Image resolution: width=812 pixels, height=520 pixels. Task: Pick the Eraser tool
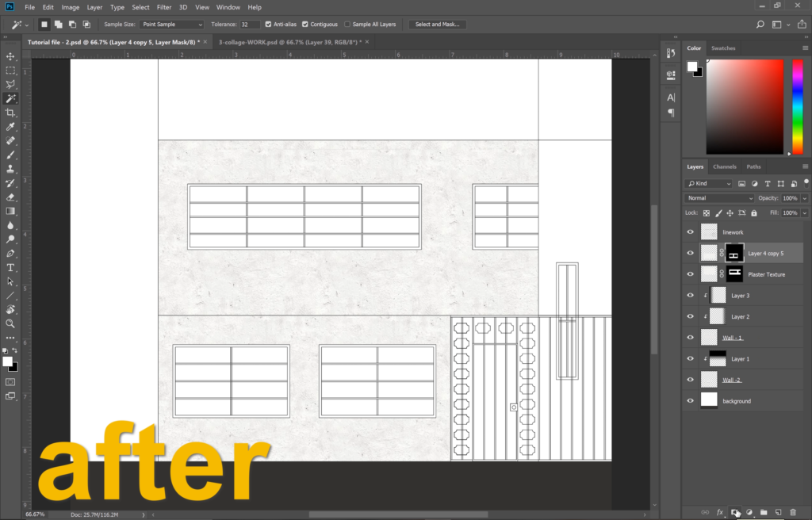[10, 197]
